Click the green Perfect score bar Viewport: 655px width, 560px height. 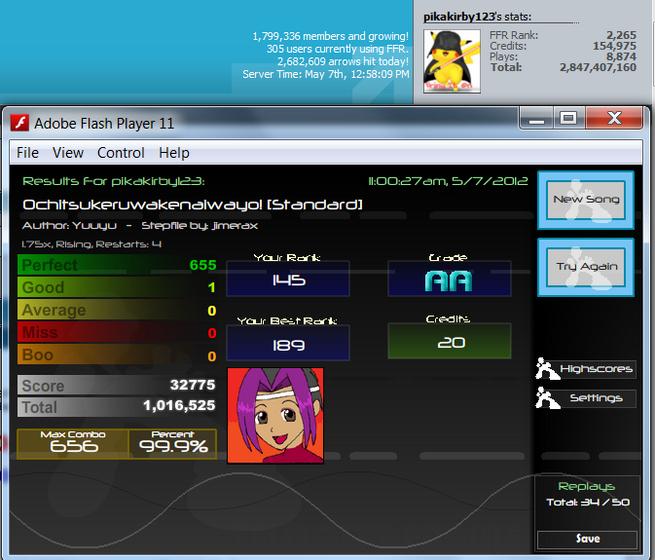117,265
